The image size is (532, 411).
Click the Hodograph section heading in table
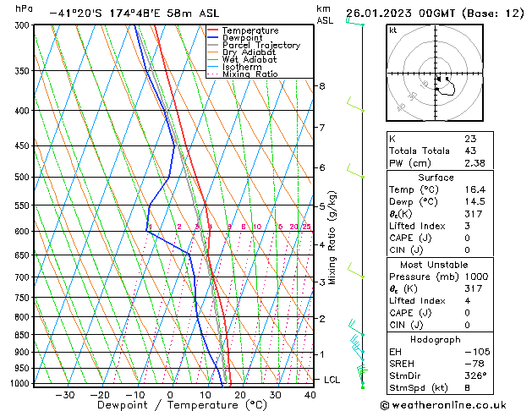(x=436, y=339)
